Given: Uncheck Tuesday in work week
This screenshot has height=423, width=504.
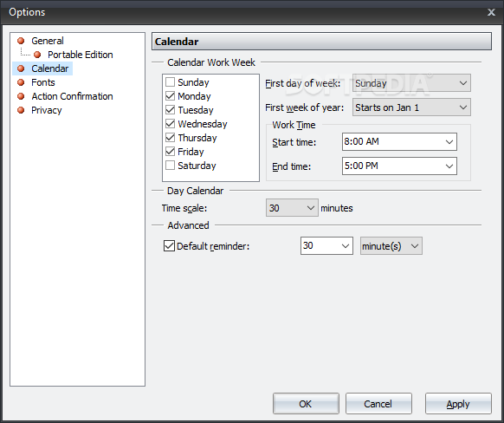Looking at the screenshot, I should tap(170, 110).
